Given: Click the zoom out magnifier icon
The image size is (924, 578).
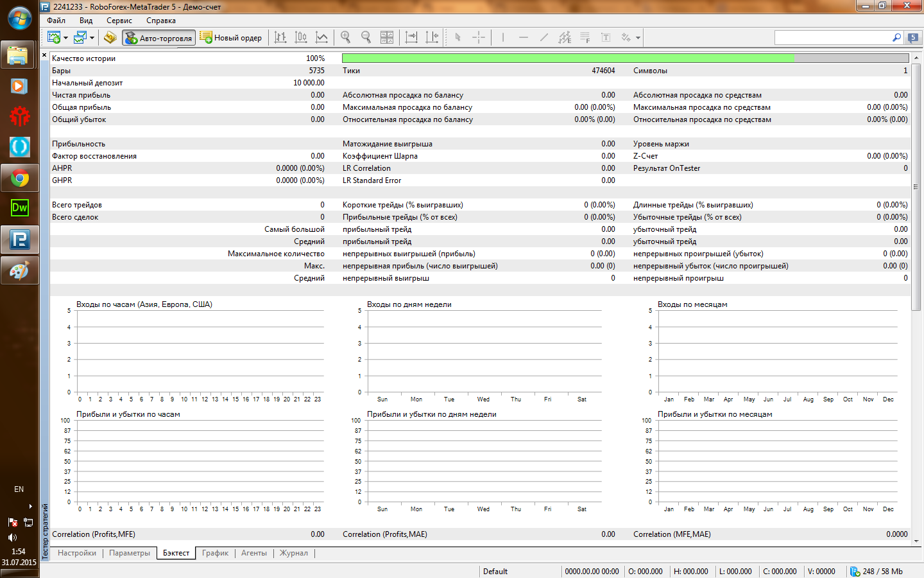Looking at the screenshot, I should click(366, 38).
